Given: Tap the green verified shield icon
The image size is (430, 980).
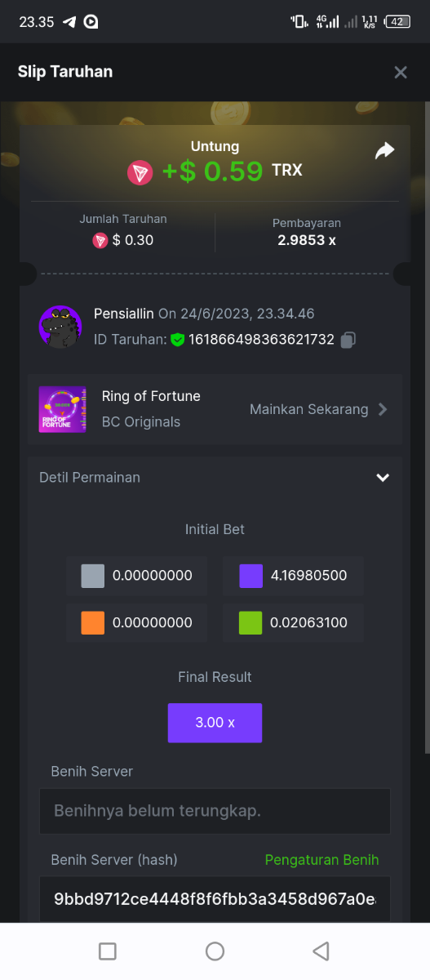Looking at the screenshot, I should (177, 340).
